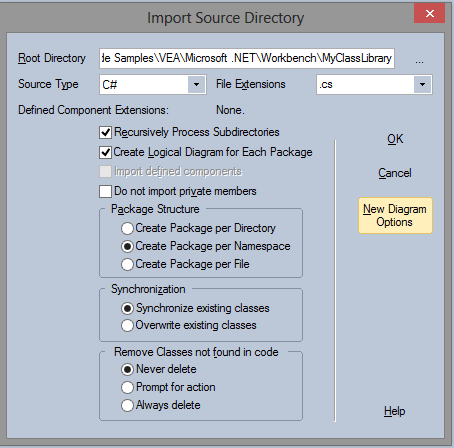Pick Synchronize existing classes option
The image size is (454, 448).
pyautogui.click(x=127, y=308)
